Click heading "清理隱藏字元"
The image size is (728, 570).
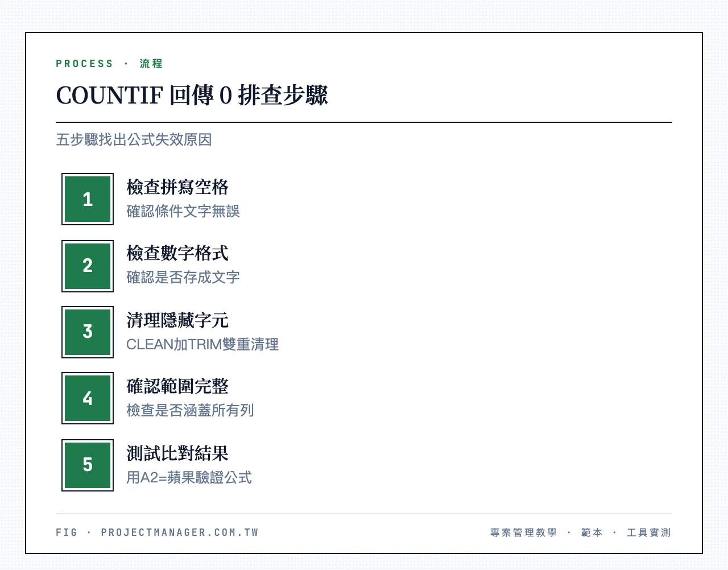pyautogui.click(x=177, y=320)
